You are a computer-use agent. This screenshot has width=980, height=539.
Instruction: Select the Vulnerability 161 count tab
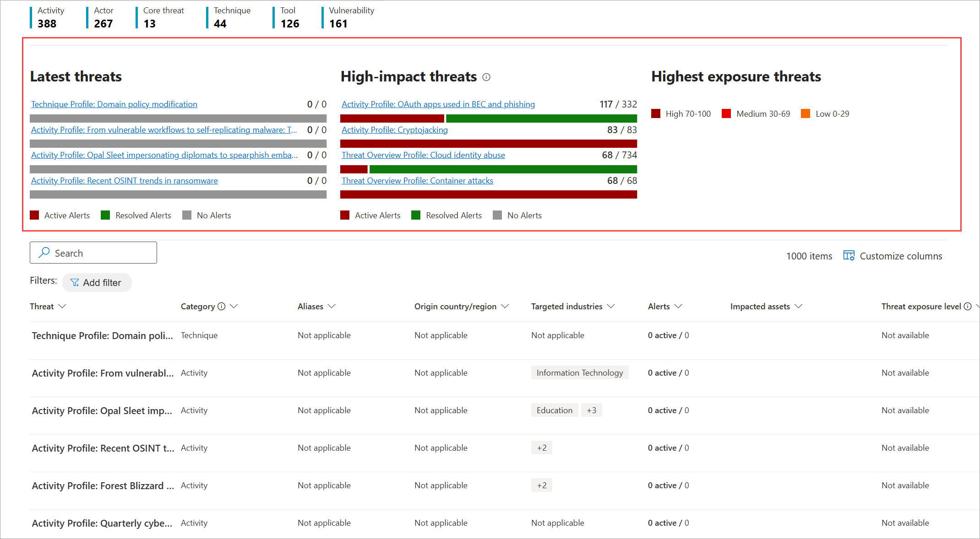click(x=351, y=17)
